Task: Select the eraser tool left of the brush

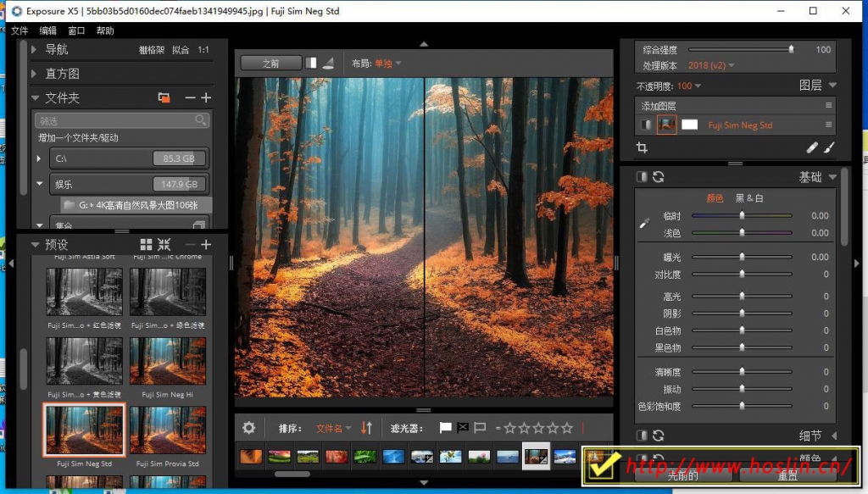Action: (x=811, y=147)
